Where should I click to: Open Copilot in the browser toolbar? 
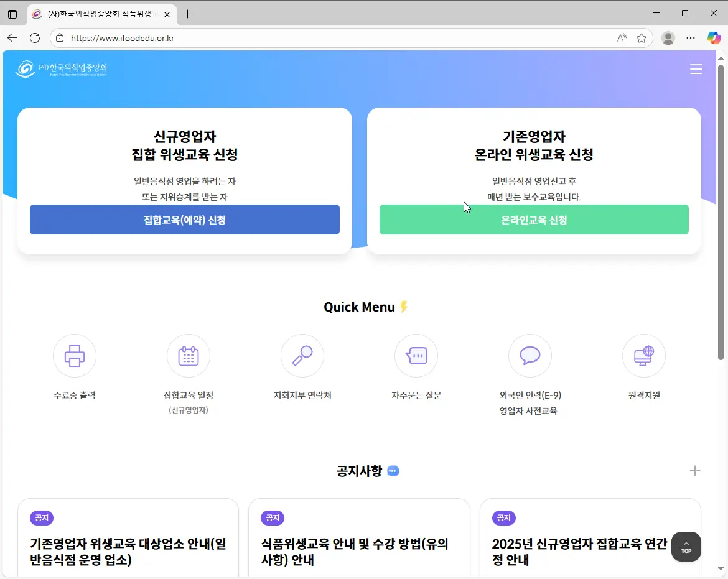[713, 37]
